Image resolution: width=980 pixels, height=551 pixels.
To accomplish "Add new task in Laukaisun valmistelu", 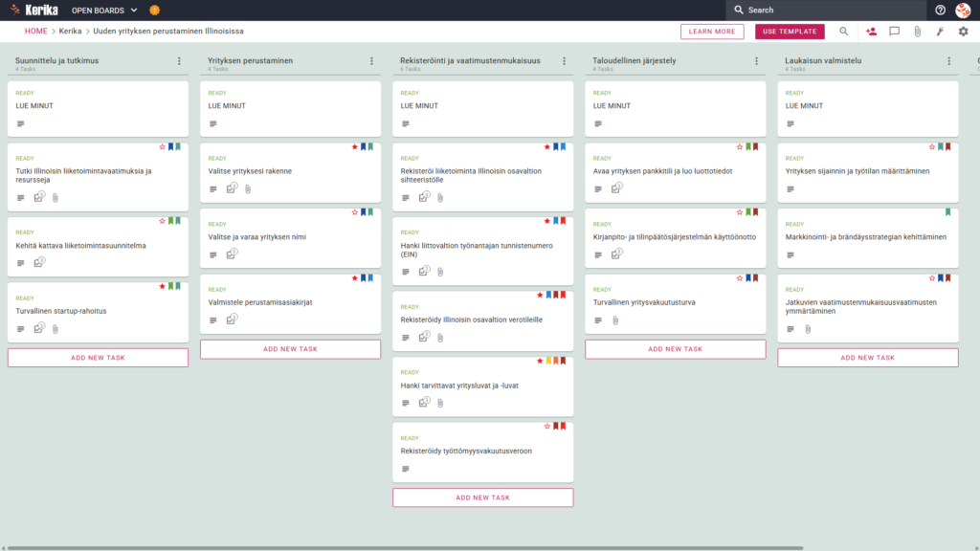I will click(868, 358).
